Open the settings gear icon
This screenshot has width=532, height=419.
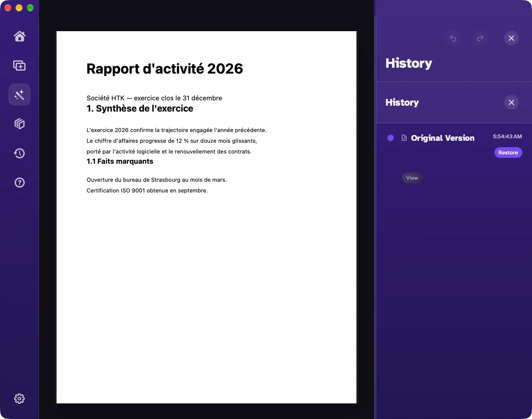coord(20,399)
